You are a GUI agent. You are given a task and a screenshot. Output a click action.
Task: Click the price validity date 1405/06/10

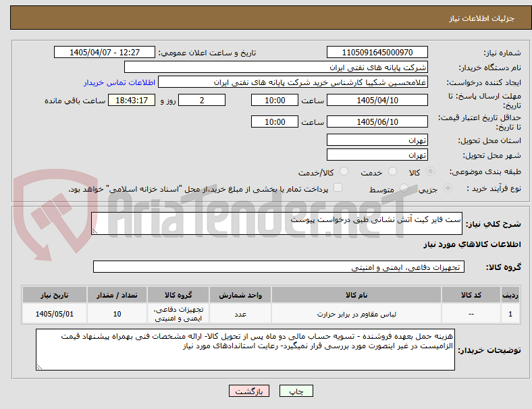tap(377, 121)
